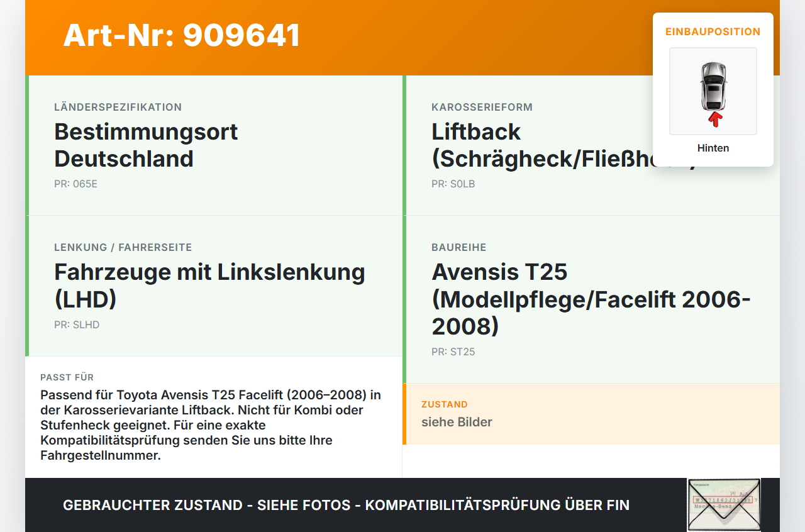Click the siehe Bilder text
Image resolution: width=805 pixels, height=532 pixels.
click(457, 422)
